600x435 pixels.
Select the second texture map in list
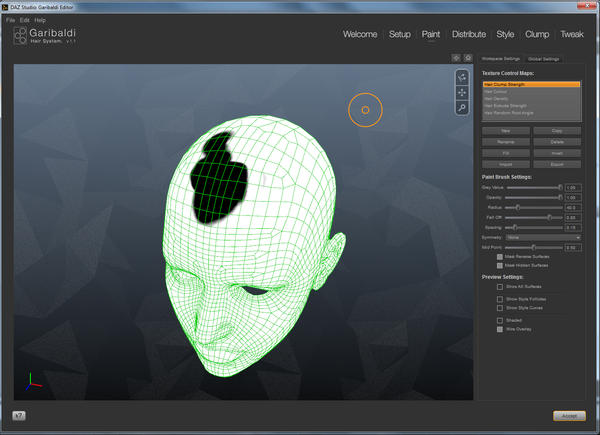[x=532, y=92]
